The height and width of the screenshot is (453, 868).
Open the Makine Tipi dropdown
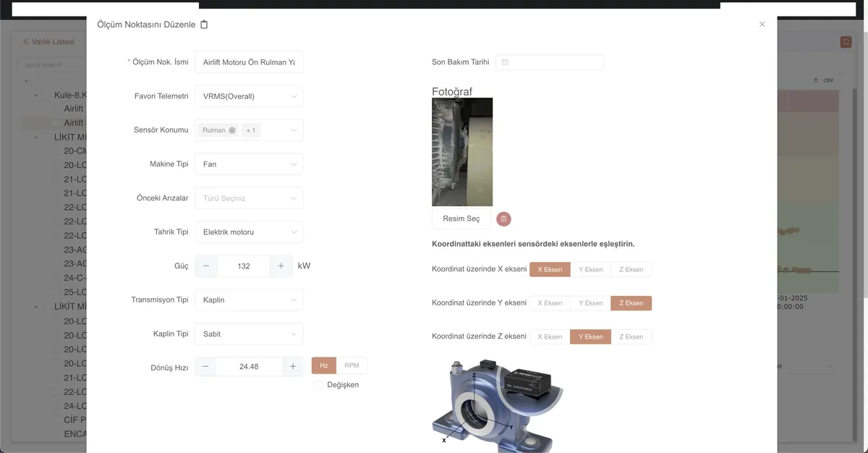click(x=249, y=164)
